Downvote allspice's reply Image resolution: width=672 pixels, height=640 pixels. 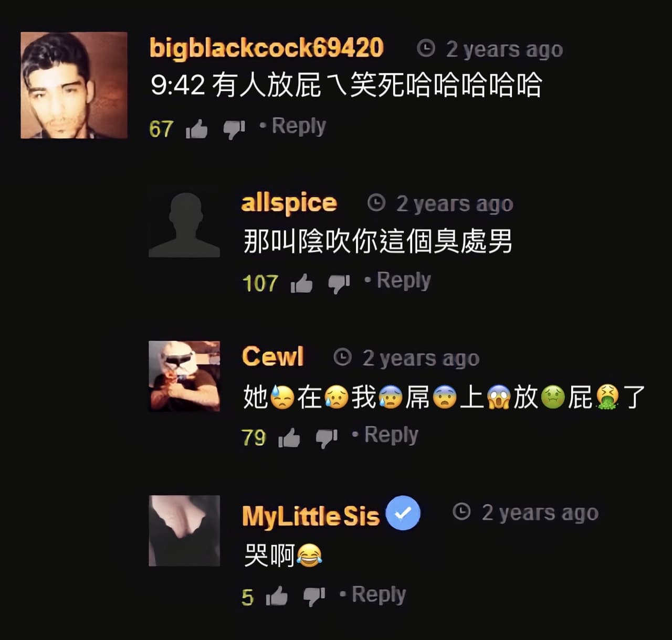(339, 284)
